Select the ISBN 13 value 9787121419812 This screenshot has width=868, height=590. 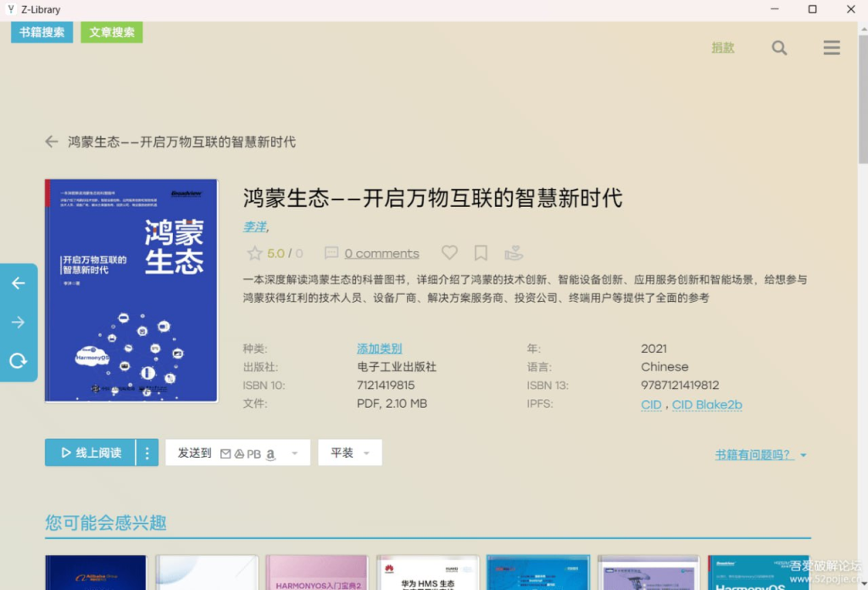click(x=680, y=385)
